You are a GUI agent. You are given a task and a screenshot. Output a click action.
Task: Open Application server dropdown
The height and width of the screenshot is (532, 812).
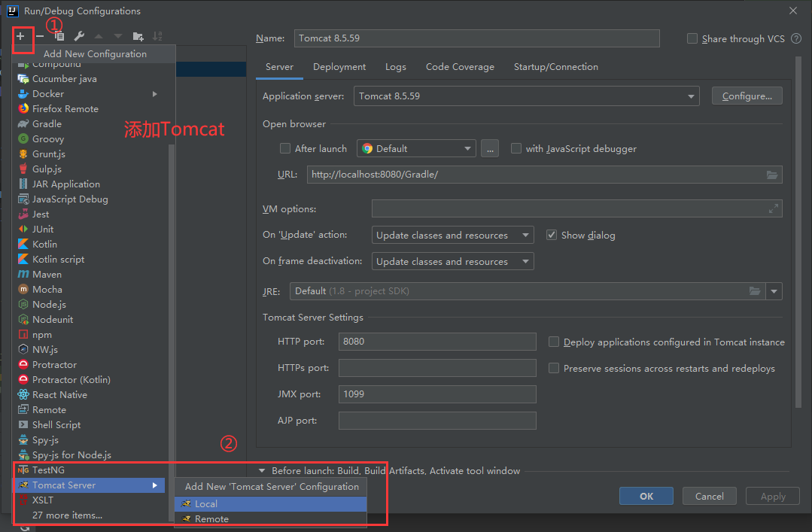[x=526, y=96]
